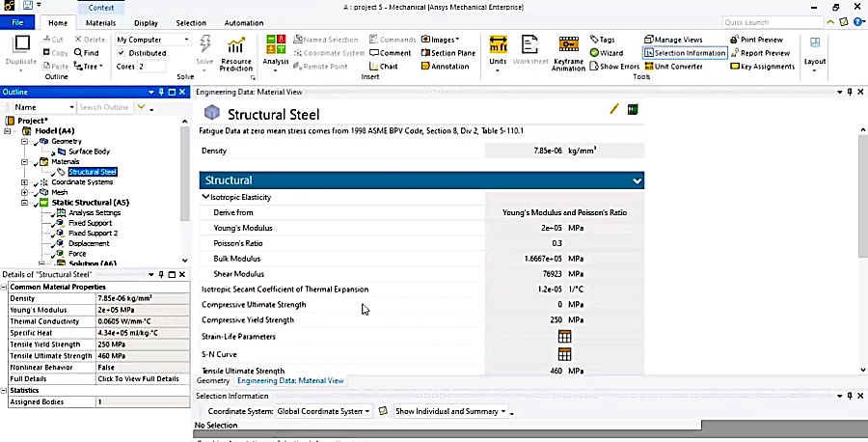
Task: Click the Poisson's Ratio 0.3 value
Action: pyautogui.click(x=556, y=244)
